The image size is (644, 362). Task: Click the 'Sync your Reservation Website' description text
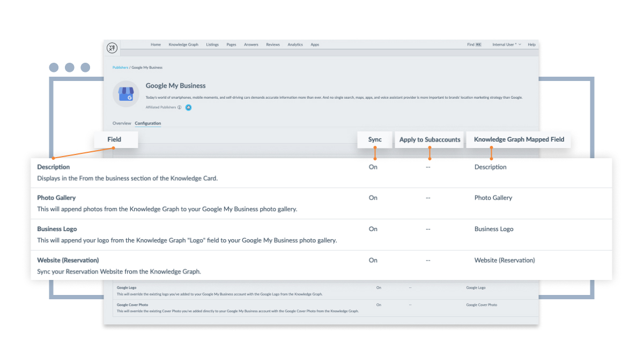(119, 272)
